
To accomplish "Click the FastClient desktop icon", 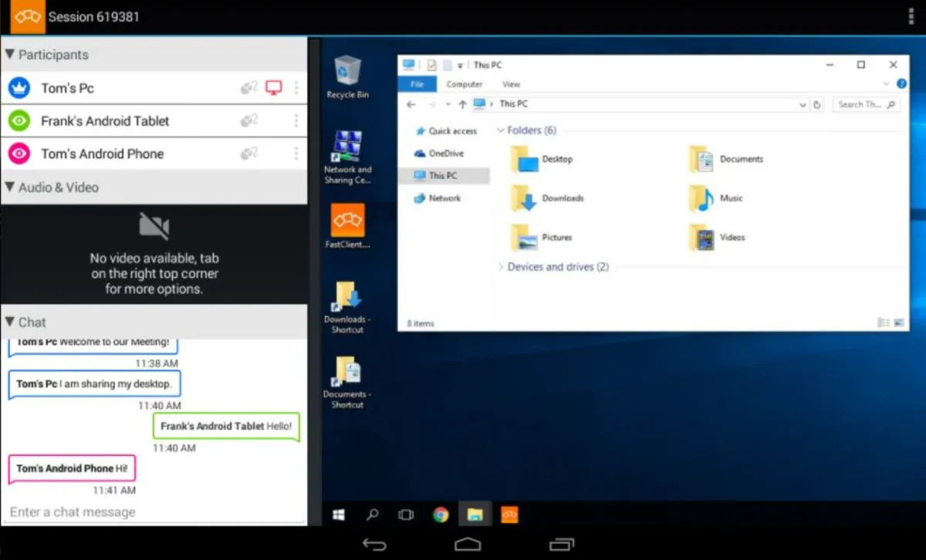I will 347,226.
